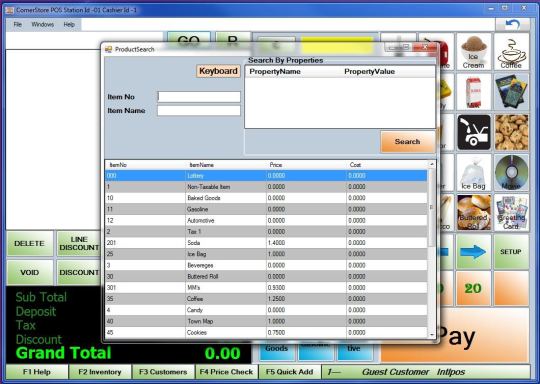Open SETUP tile
This screenshot has width=540, height=384.
click(x=511, y=252)
